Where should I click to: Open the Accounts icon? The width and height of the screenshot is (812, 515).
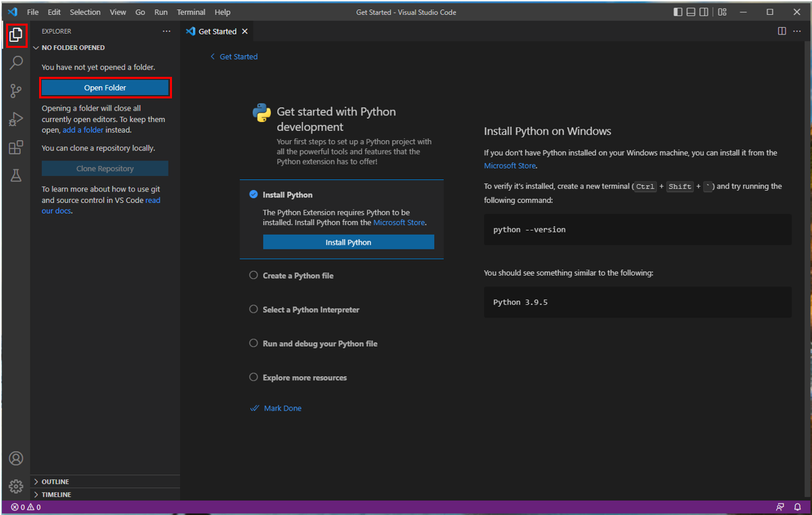coord(16,458)
